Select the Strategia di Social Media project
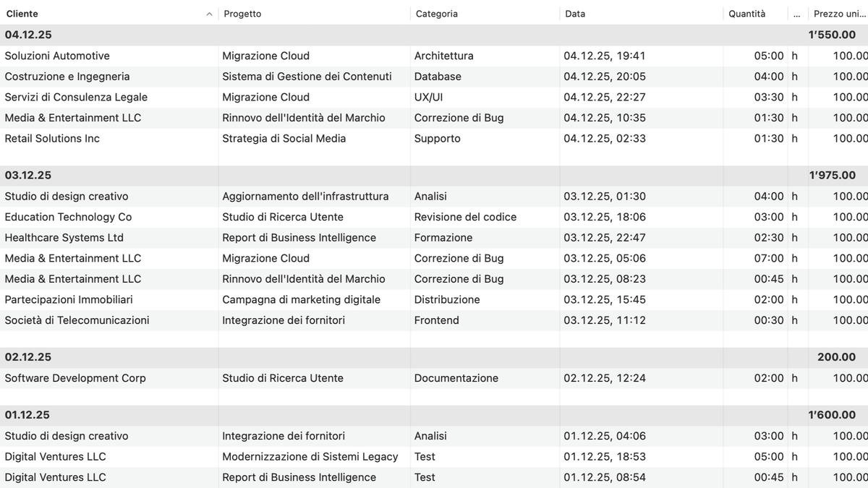 point(284,138)
